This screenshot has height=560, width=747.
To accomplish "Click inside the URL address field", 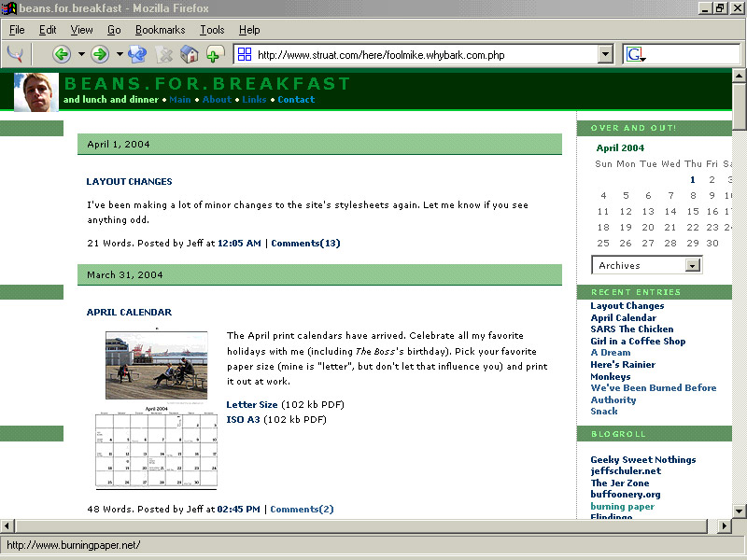I will 420,54.
